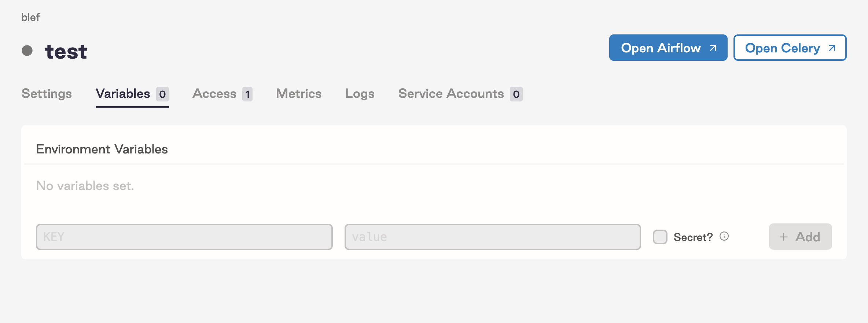Image resolution: width=868 pixels, height=323 pixels.
Task: Focus the value input field
Action: coord(492,237)
